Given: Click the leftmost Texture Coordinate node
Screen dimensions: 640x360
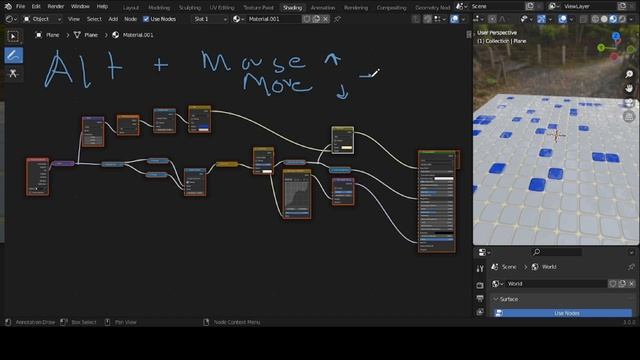Looking at the screenshot, I should point(38,177).
